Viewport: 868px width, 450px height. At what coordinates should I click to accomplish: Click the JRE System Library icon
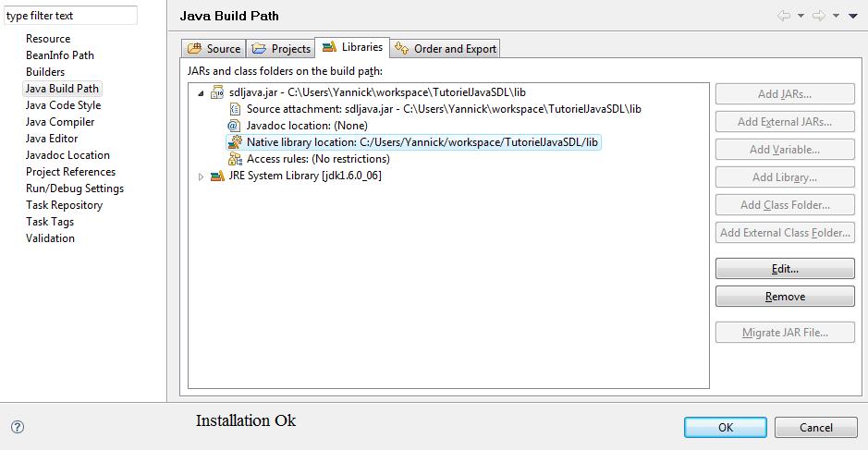[217, 176]
